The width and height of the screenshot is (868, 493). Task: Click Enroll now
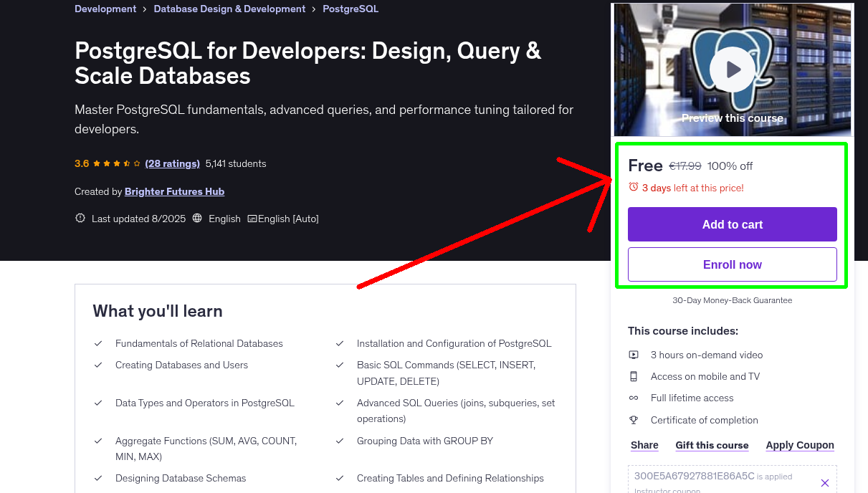732,264
